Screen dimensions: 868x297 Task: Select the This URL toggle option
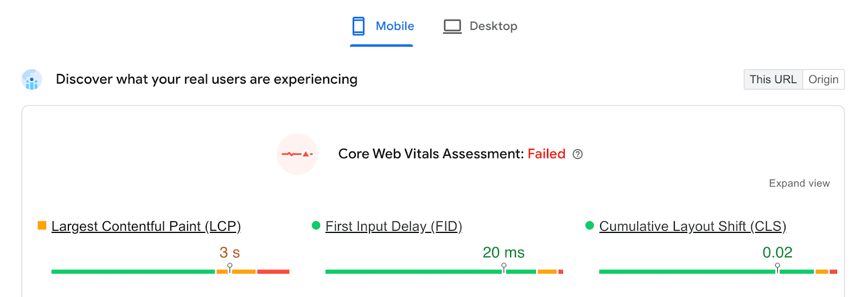click(x=773, y=79)
